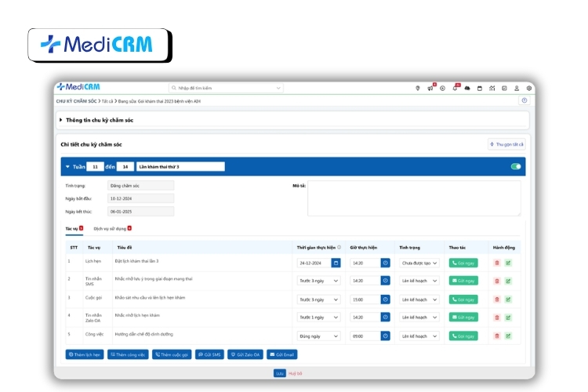Click 'Gửi ngay' for the Tin nhắn SMS row
The image size is (588, 392).
(463, 281)
